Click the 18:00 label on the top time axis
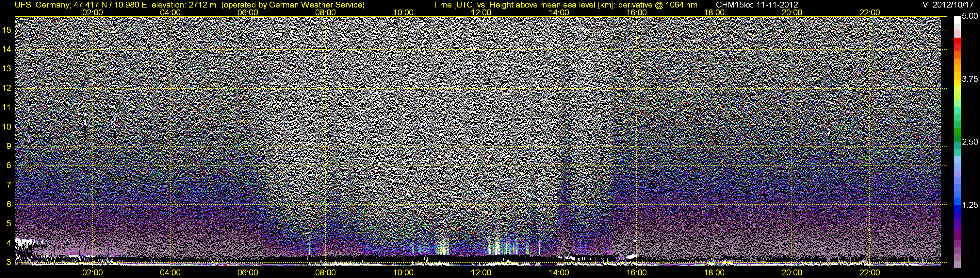This screenshot has height=278, width=980. click(x=714, y=12)
